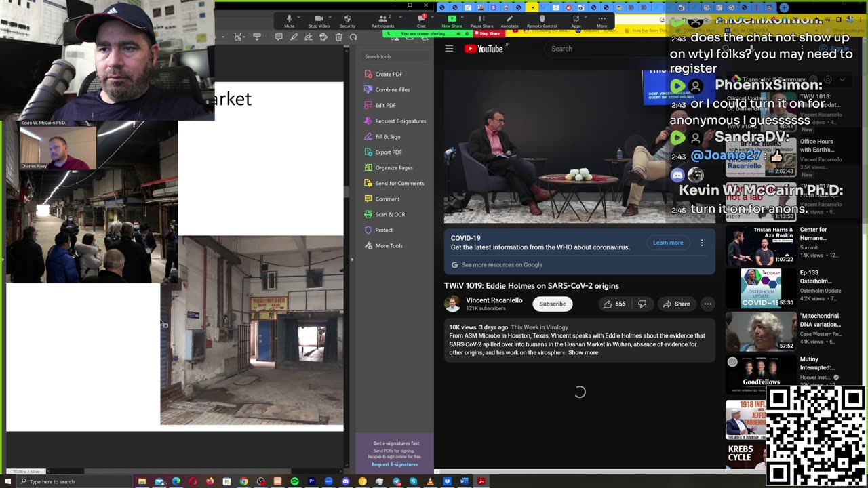This screenshot has width=868, height=488.
Task: Click Acrobat delete trash icon
Action: tap(338, 37)
